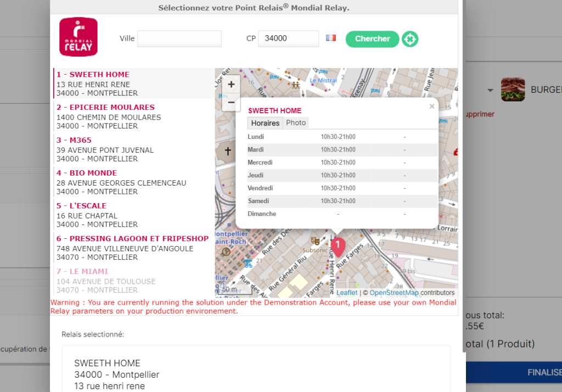Focus the Ville input field
Image resolution: width=562 pixels, height=392 pixels.
tap(179, 39)
